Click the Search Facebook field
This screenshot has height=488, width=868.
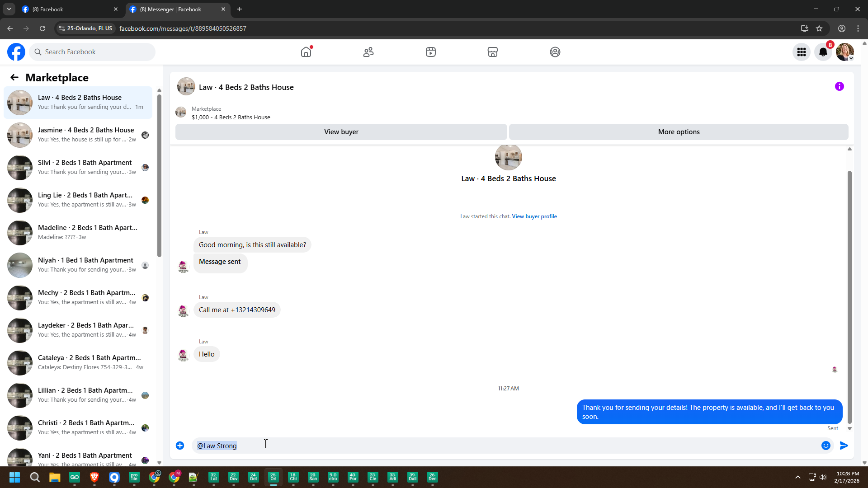[93, 52]
